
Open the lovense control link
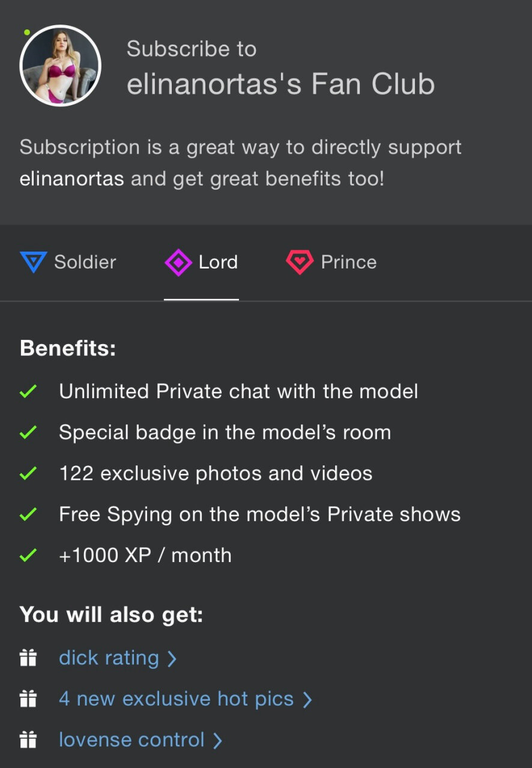pos(131,740)
